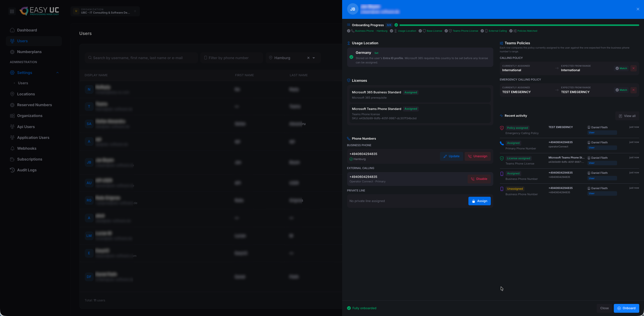
Task: Click the JB avatar in the panel header
Action: coord(353,9)
